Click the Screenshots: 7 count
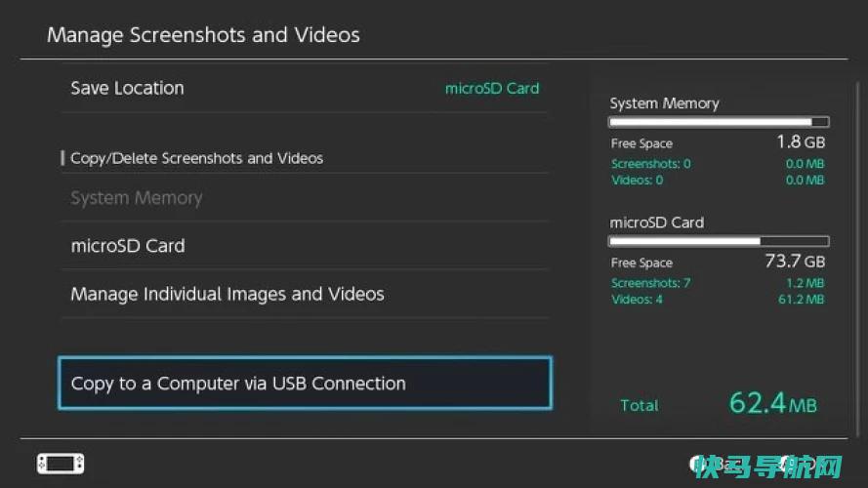 point(650,283)
